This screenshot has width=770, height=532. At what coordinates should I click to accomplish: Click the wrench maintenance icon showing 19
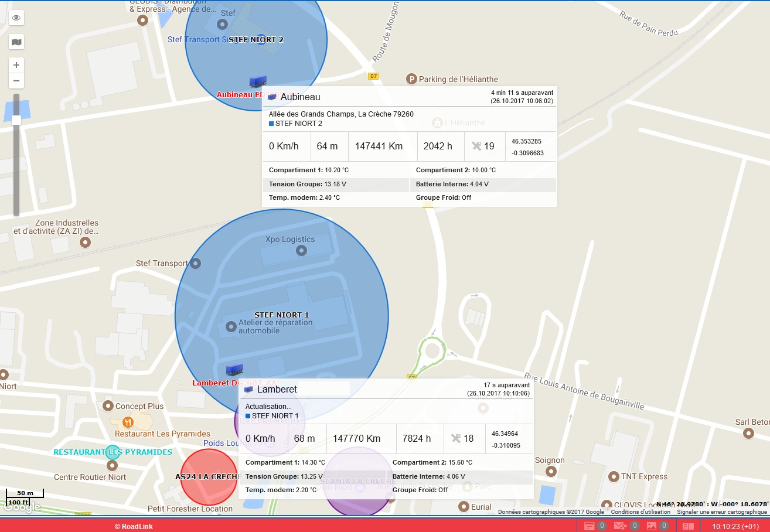(x=476, y=146)
